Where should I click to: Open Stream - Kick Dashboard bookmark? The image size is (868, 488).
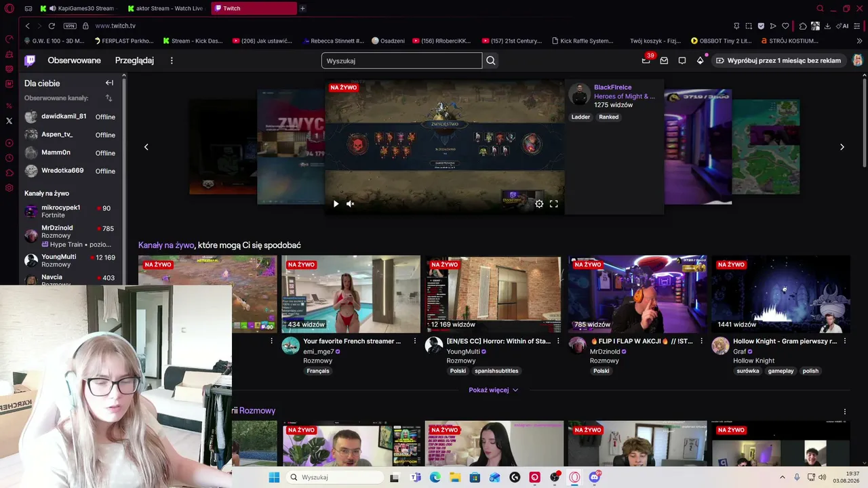pyautogui.click(x=192, y=41)
